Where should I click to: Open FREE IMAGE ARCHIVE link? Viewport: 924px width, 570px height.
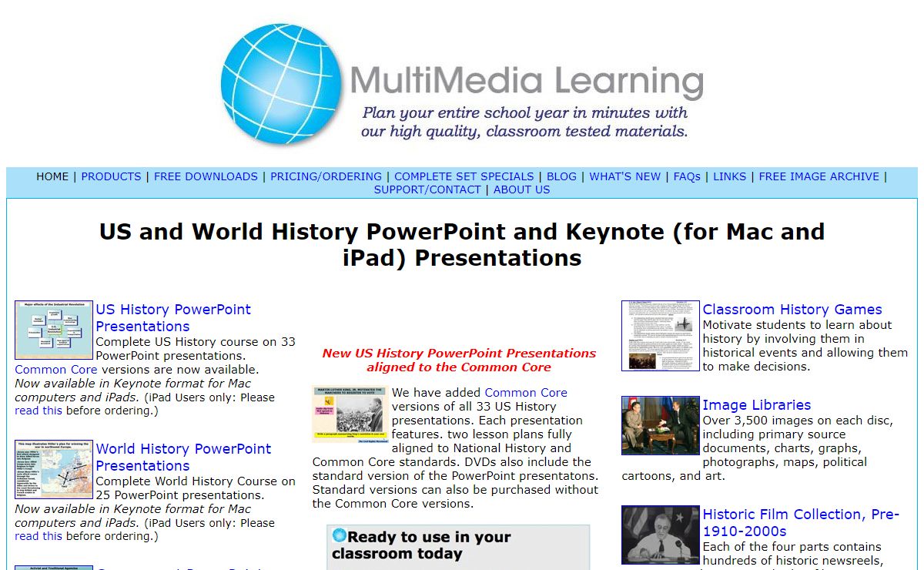tap(819, 176)
